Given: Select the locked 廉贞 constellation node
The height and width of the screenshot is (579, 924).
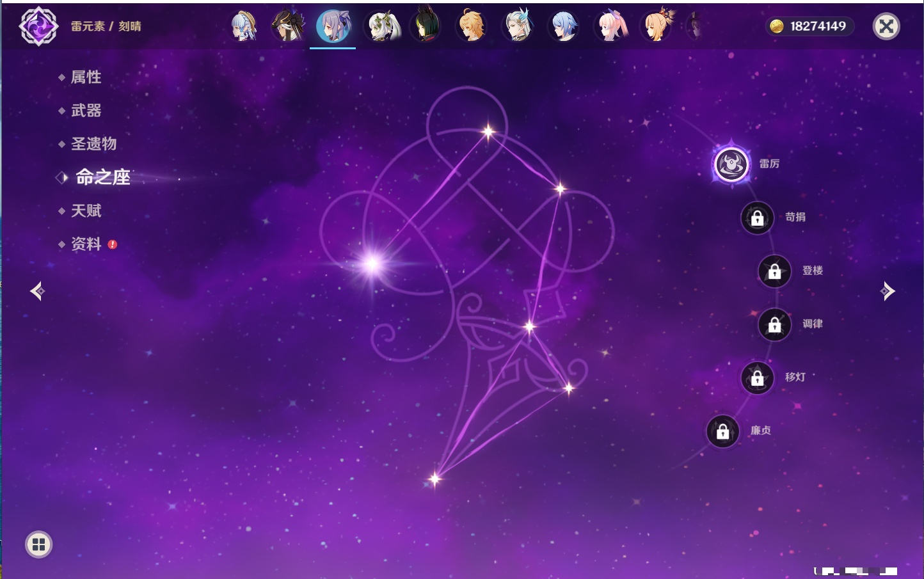Looking at the screenshot, I should pos(723,432).
